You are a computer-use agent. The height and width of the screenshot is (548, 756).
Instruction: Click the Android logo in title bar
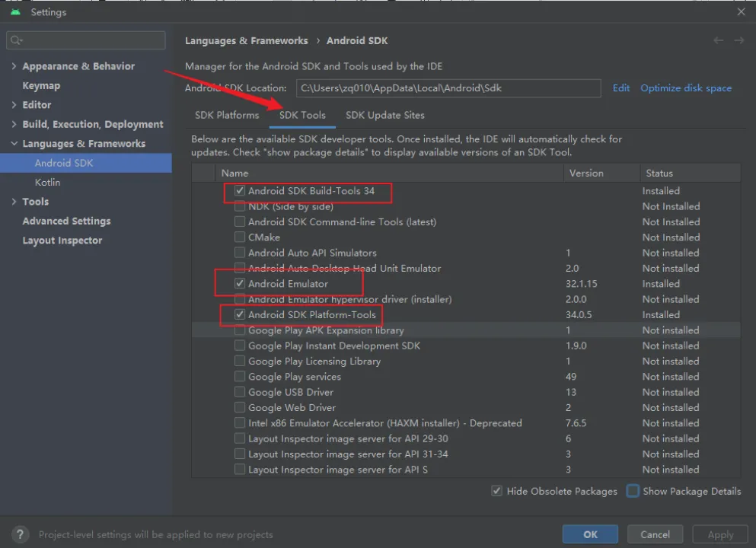tap(15, 12)
